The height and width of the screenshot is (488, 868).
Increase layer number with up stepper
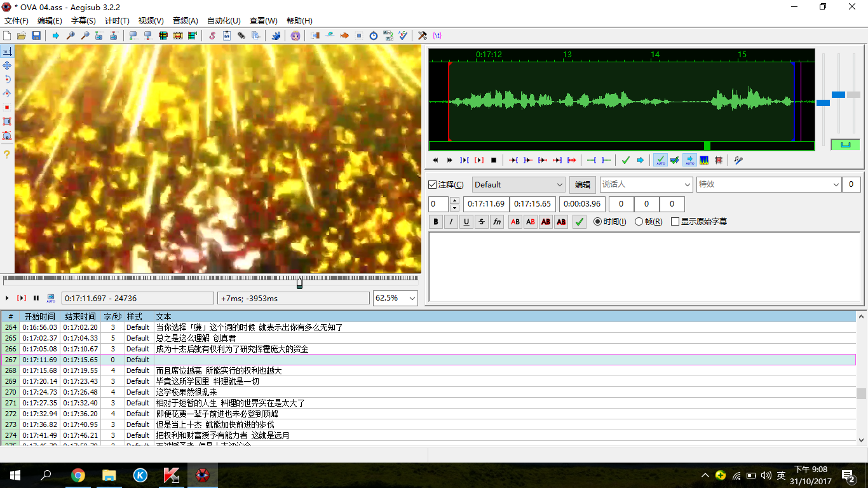tap(454, 201)
